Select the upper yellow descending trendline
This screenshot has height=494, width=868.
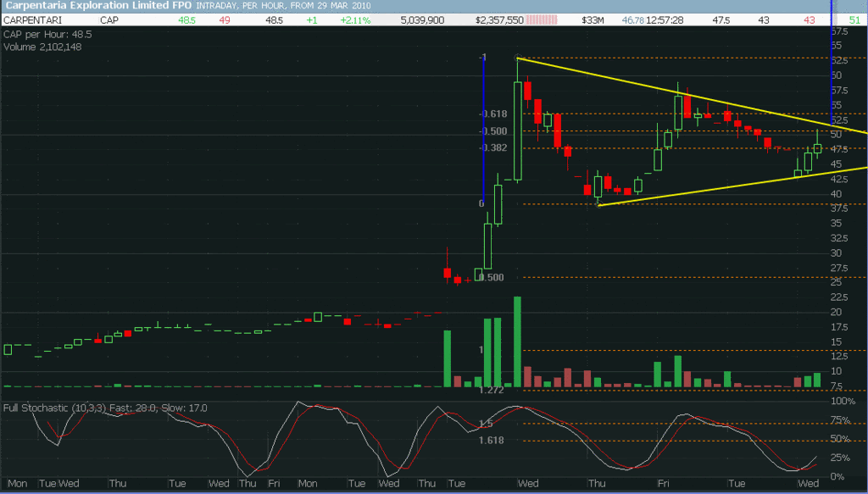click(692, 96)
